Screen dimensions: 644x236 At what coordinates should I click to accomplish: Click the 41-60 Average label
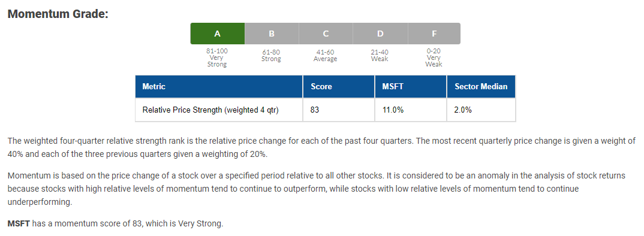point(325,56)
